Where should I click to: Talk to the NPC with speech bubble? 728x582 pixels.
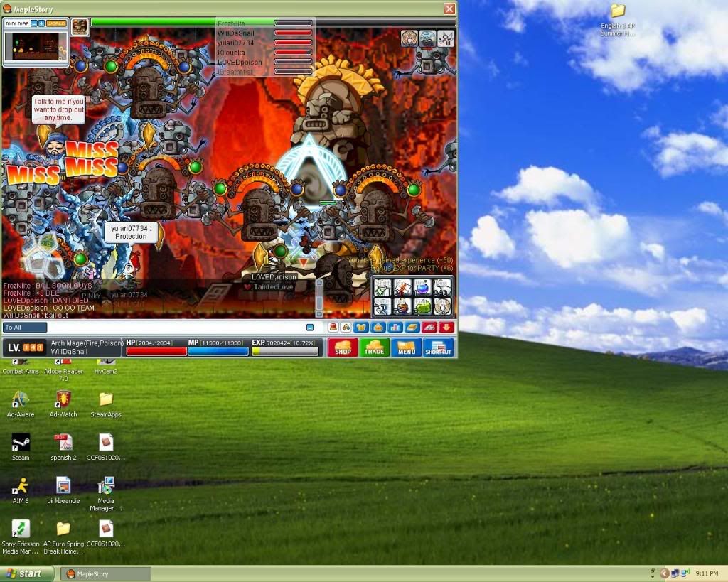coord(55,145)
